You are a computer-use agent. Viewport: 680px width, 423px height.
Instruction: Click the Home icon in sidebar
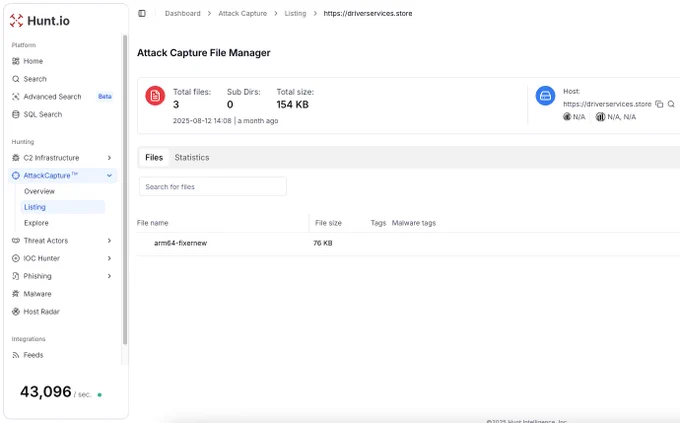pyautogui.click(x=16, y=61)
